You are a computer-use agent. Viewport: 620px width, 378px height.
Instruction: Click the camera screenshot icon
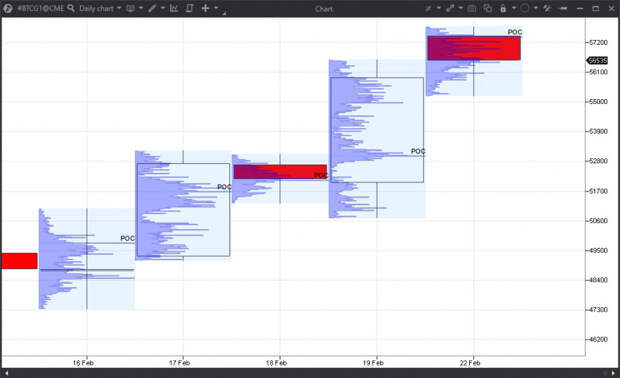[x=472, y=8]
